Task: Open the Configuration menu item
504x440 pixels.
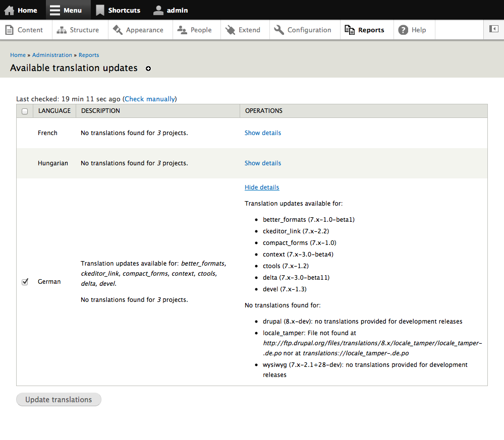Action: pos(303,30)
